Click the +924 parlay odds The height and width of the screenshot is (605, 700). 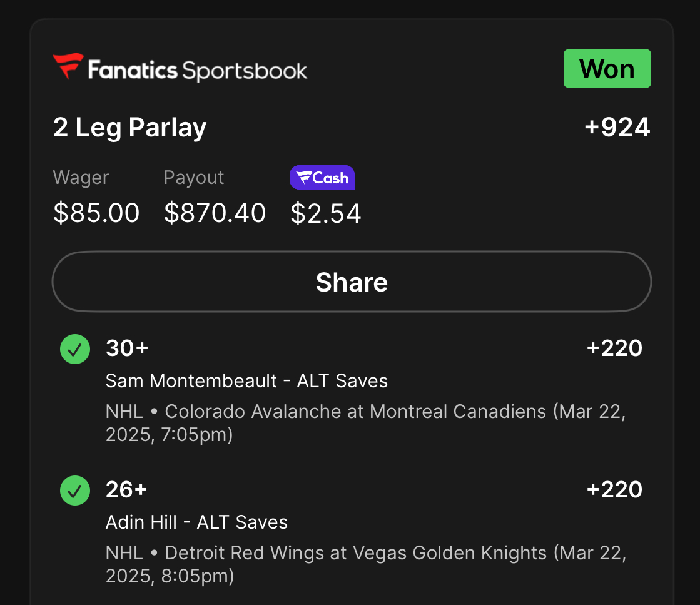coord(617,128)
